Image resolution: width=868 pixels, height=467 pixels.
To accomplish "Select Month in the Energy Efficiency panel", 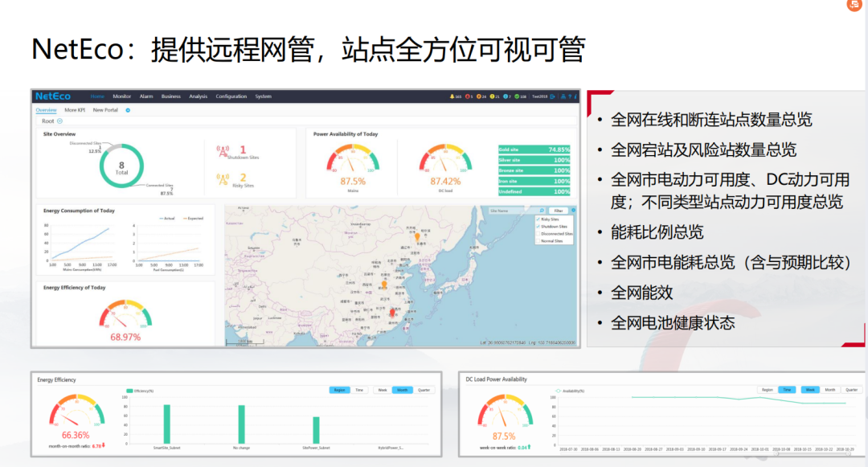I will 403,390.
